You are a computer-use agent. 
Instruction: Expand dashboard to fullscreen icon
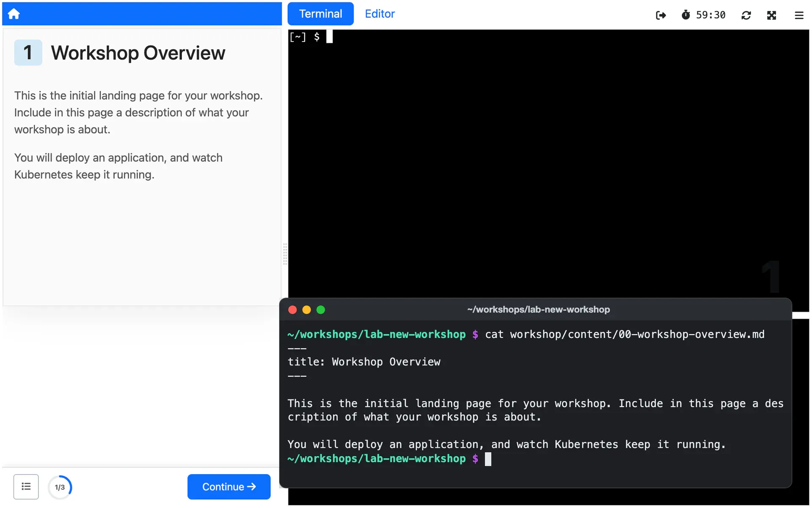[x=771, y=15]
